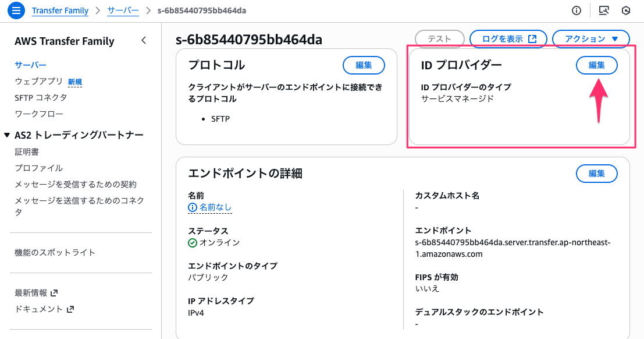Click info icon next to 名前なし

pyautogui.click(x=193, y=207)
